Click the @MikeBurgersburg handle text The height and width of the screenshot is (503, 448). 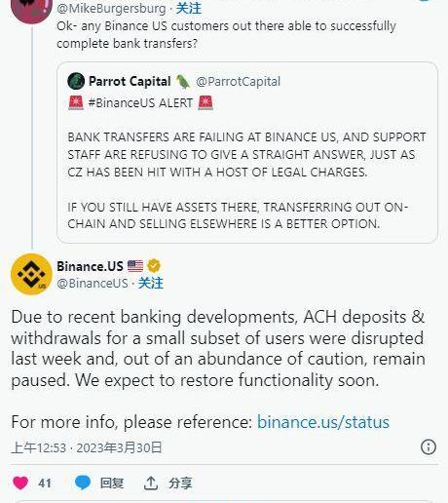(111, 8)
